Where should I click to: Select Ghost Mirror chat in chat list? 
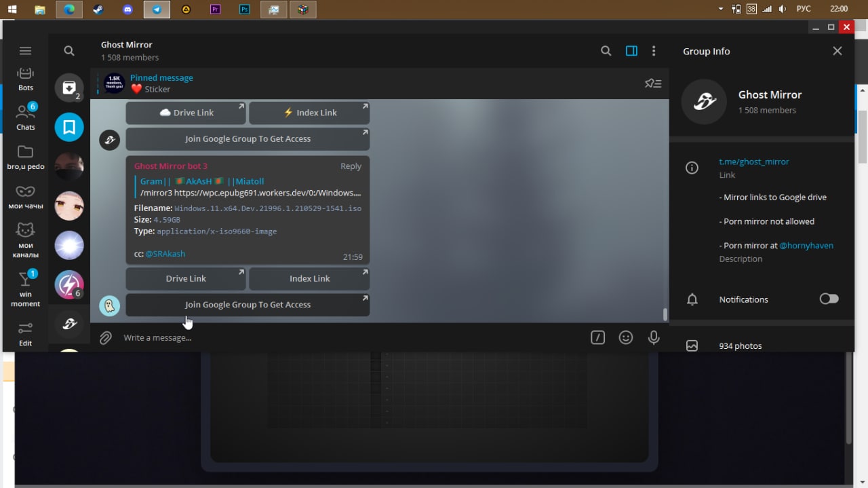[x=69, y=324]
